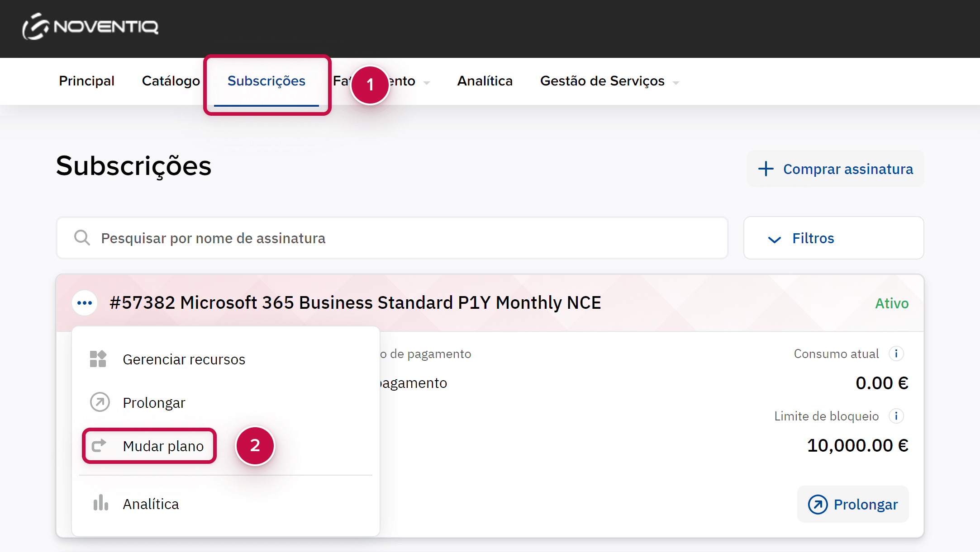Click the Noventiq logo
The width and height of the screenshot is (980, 552).
[90, 27]
